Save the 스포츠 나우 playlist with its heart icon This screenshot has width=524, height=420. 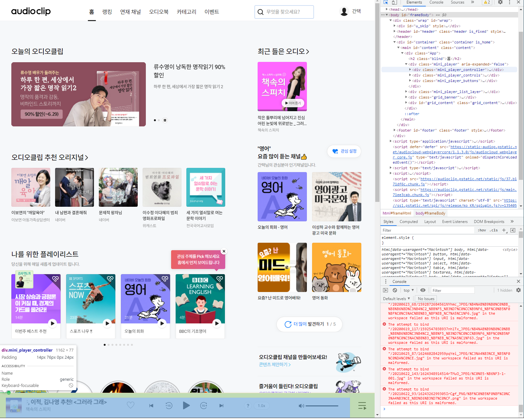110,278
